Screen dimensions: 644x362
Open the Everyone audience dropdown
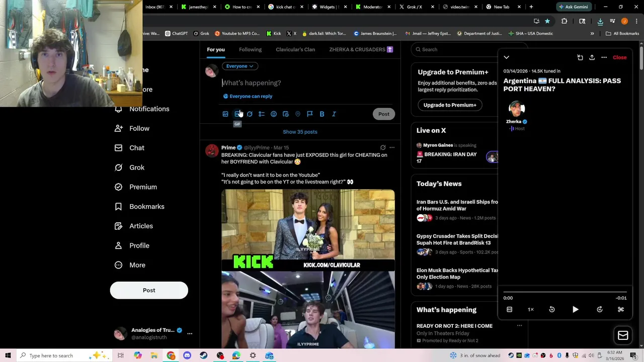(x=239, y=66)
